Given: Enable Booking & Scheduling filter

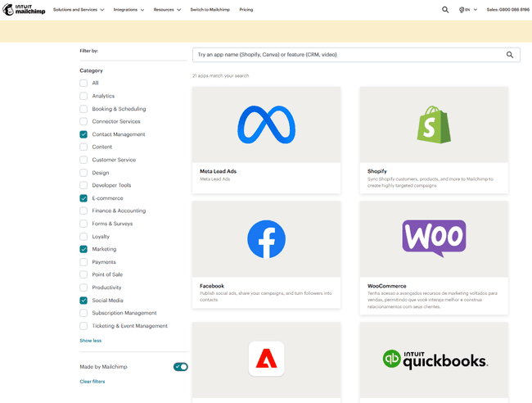Looking at the screenshot, I should coord(83,109).
